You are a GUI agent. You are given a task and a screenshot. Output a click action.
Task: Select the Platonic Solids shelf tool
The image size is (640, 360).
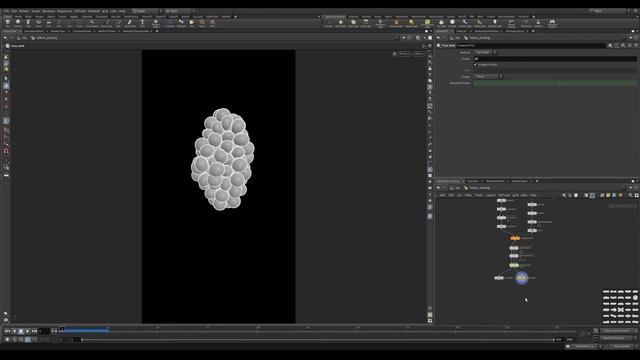pyautogui.click(x=156, y=23)
